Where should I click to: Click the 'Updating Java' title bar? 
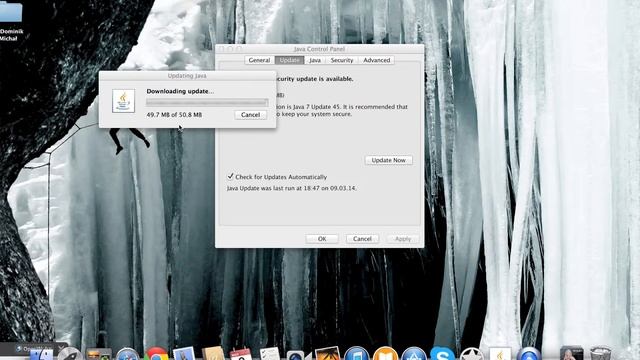(187, 76)
